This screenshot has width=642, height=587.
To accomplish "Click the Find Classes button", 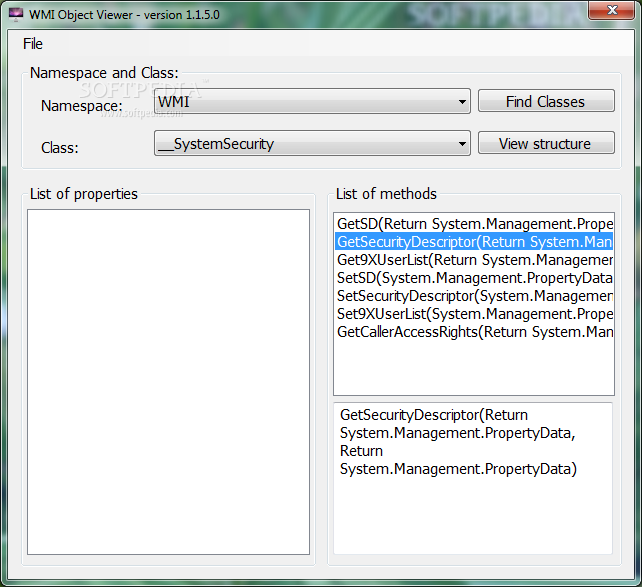I will 546,101.
